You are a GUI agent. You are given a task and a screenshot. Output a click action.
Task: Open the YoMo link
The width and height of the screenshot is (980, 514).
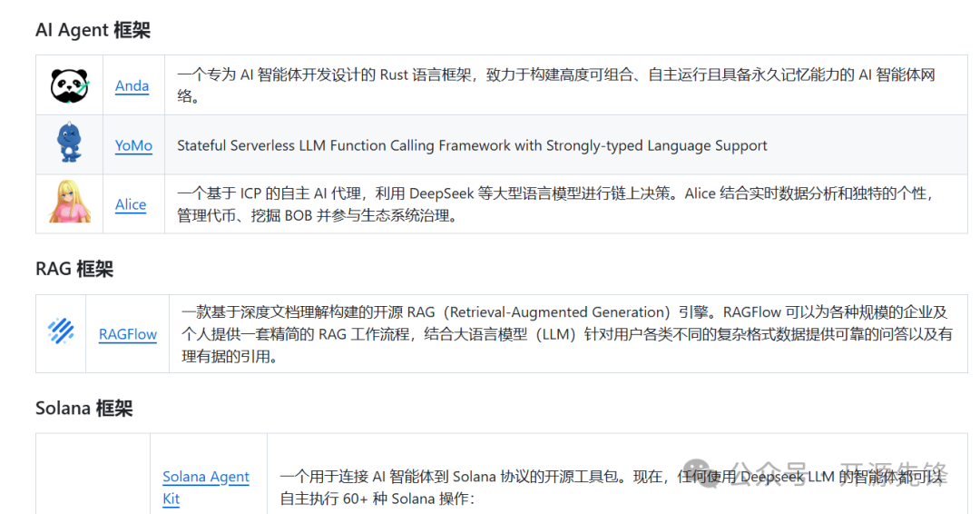click(133, 145)
